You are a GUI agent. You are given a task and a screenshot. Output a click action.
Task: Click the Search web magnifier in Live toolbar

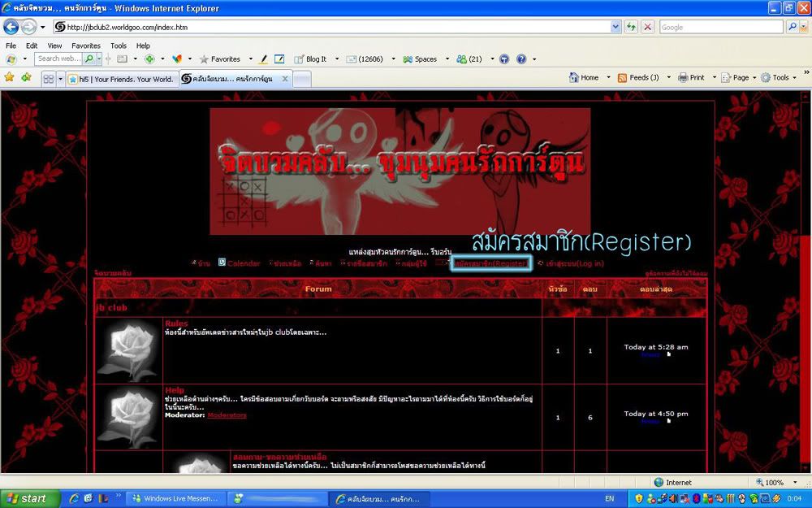point(89,59)
